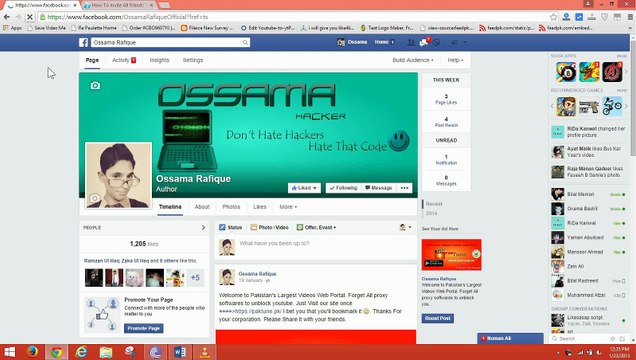Open the messages icon with red badge
Screen dimensions: 636x360
pos(424,42)
